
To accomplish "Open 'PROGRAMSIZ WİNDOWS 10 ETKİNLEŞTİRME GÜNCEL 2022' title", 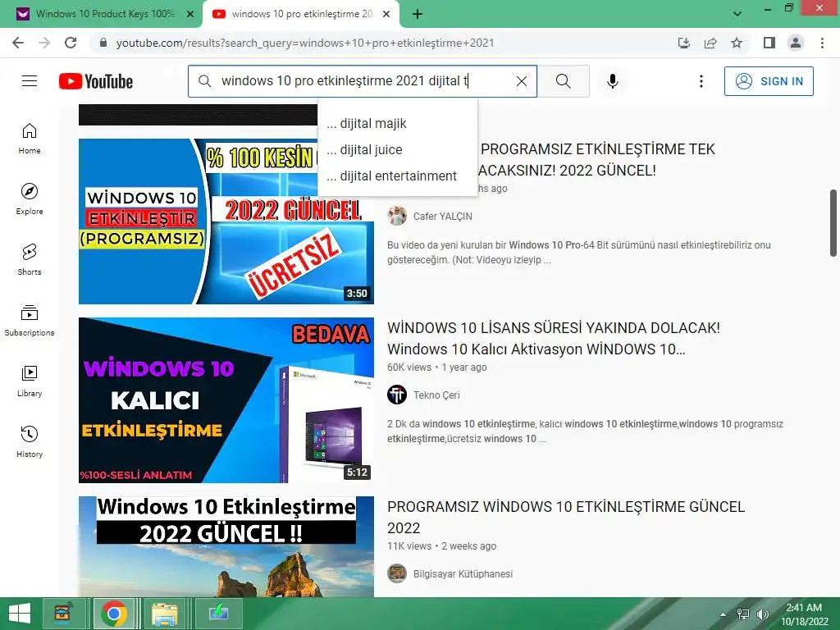I will [566, 517].
